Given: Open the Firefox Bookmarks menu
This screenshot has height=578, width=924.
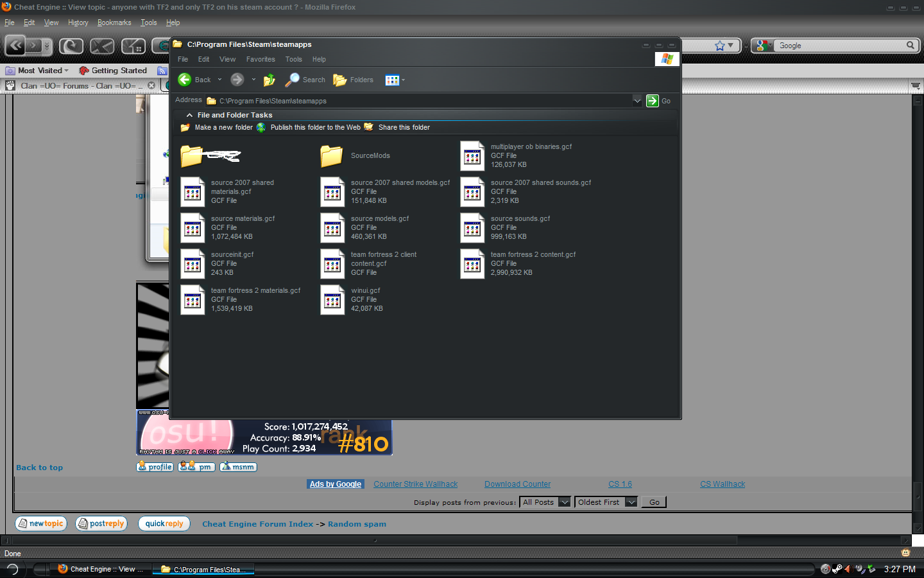Looking at the screenshot, I should coord(114,22).
